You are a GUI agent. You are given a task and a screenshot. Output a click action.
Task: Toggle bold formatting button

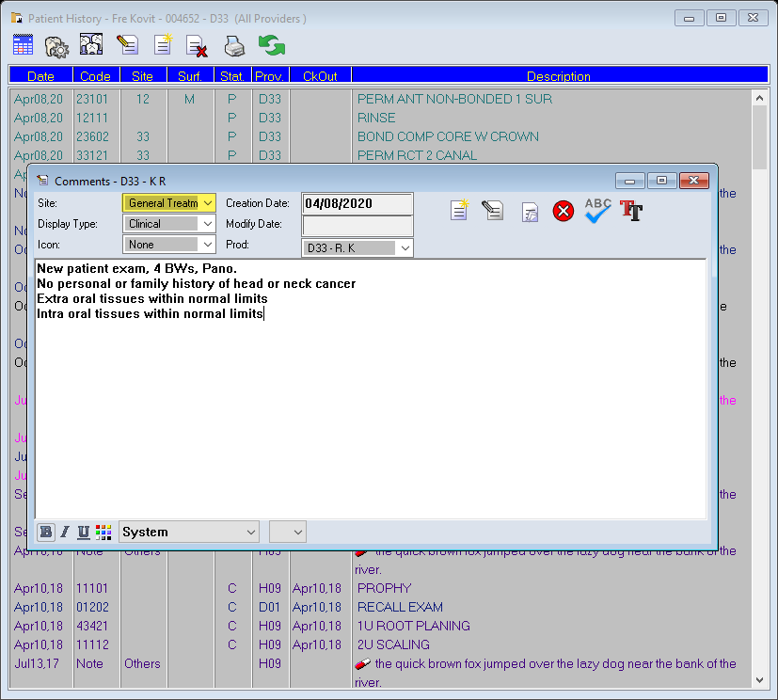pos(46,533)
